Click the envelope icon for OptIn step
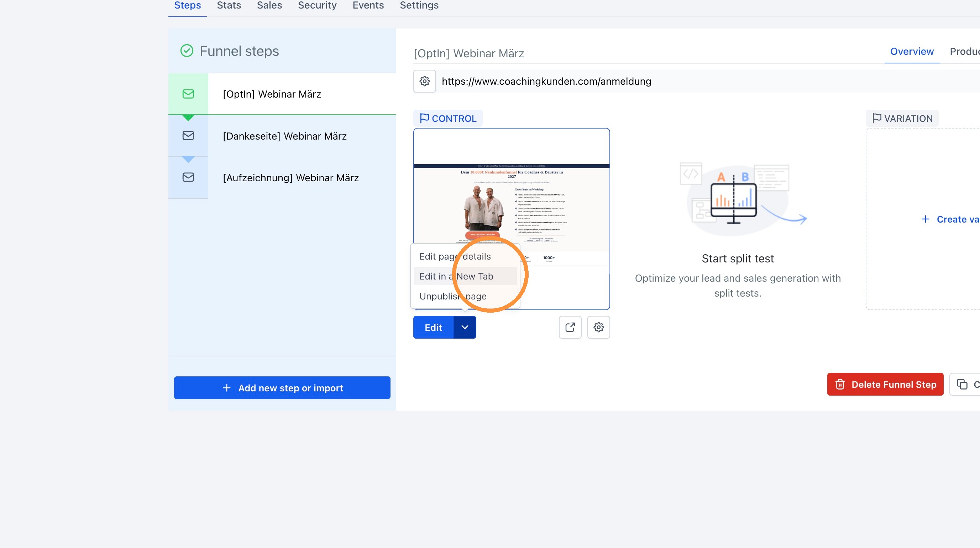This screenshot has width=980, height=548. [x=188, y=94]
